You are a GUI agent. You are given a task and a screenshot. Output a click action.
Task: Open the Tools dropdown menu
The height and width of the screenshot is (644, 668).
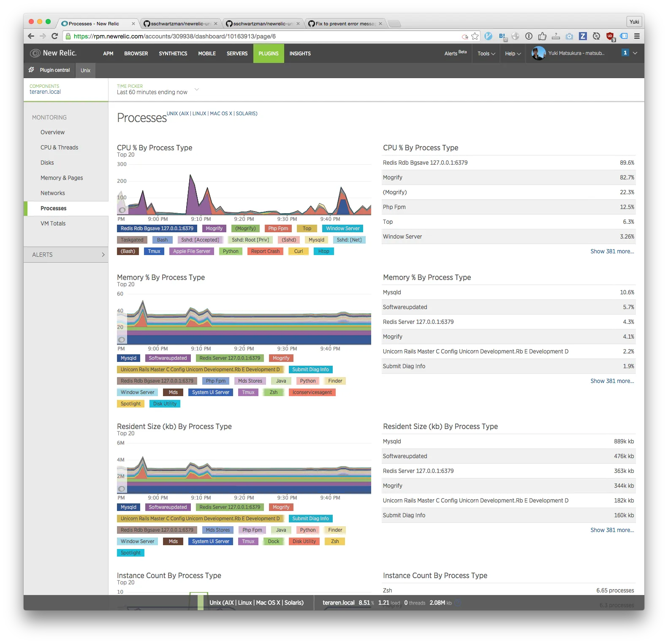[486, 54]
